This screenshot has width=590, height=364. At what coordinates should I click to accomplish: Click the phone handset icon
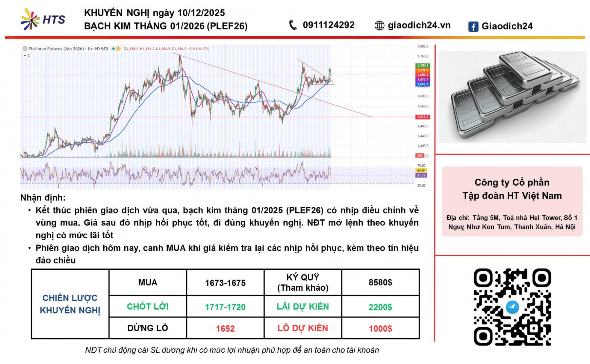click(293, 25)
